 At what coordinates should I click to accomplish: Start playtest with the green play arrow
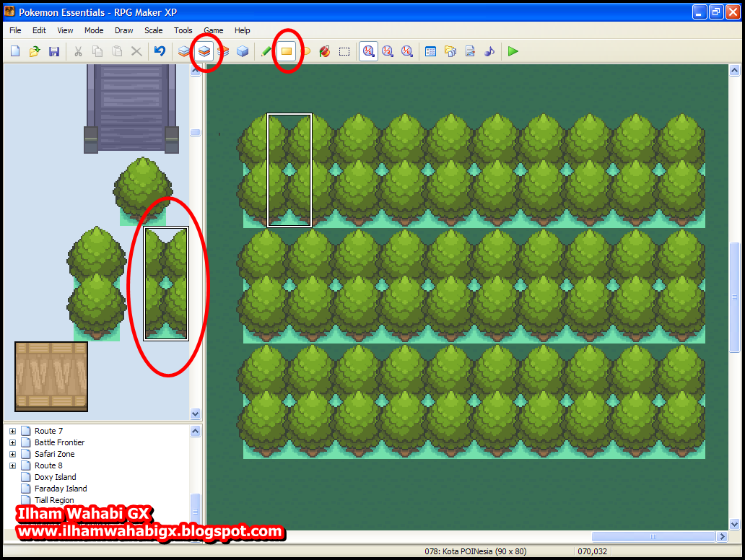point(513,51)
